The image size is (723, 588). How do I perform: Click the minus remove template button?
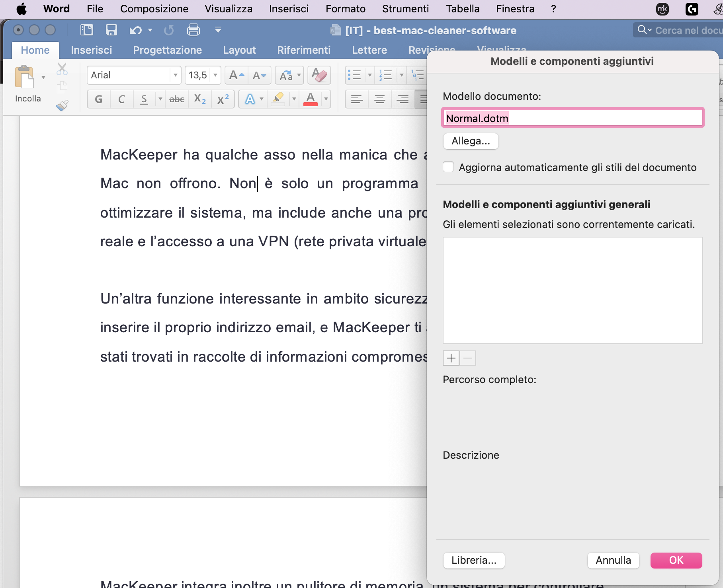click(468, 358)
